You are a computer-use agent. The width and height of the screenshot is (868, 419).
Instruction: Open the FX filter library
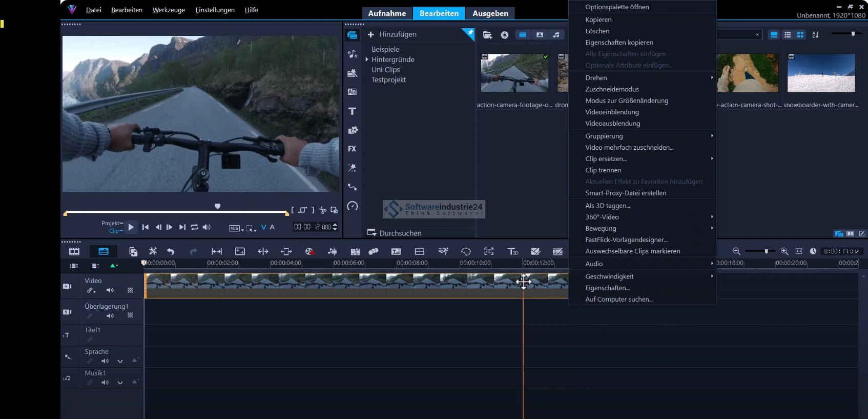pyautogui.click(x=352, y=149)
